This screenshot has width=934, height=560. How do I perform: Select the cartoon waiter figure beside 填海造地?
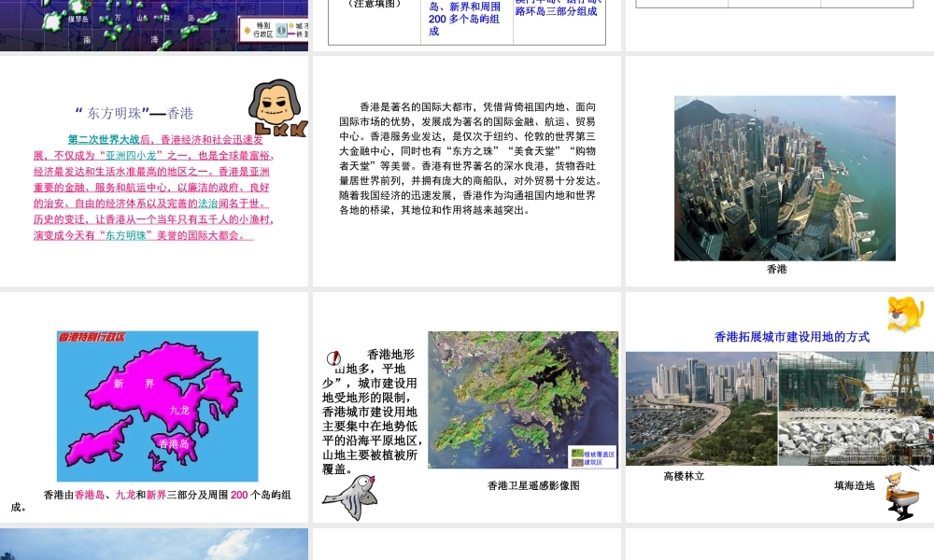pyautogui.click(x=900, y=496)
